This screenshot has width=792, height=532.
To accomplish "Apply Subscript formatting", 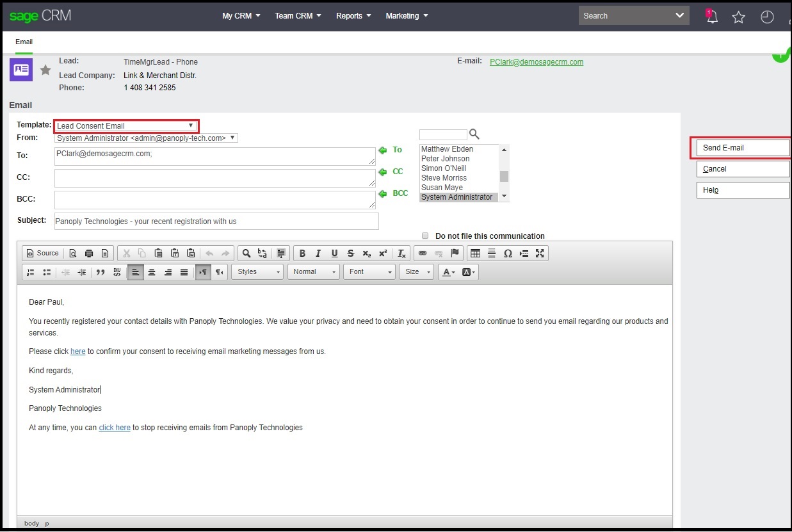I will tap(366, 253).
